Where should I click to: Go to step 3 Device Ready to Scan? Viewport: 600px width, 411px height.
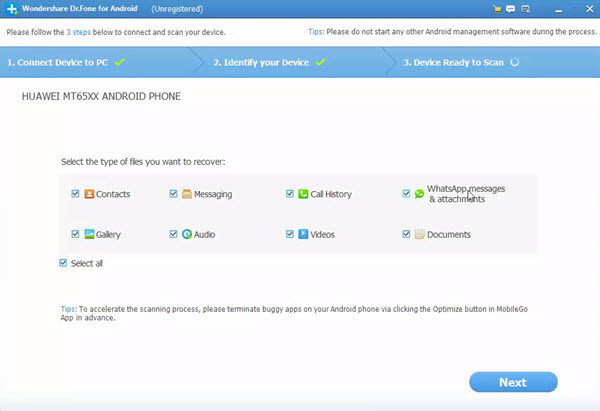click(453, 62)
